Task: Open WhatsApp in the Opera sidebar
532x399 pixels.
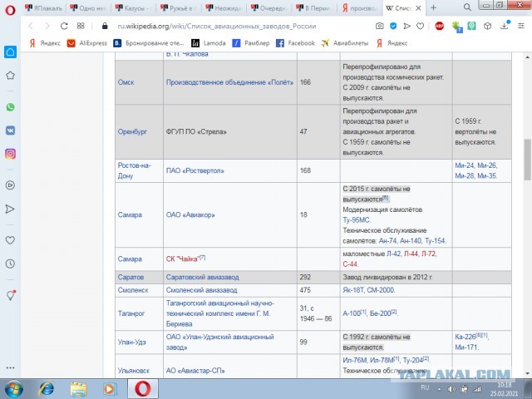Action: [x=10, y=107]
